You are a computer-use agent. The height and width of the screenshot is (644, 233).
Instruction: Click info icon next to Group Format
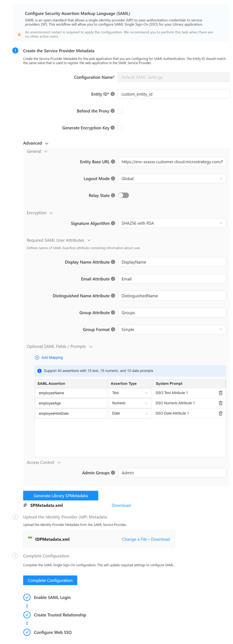tap(113, 329)
